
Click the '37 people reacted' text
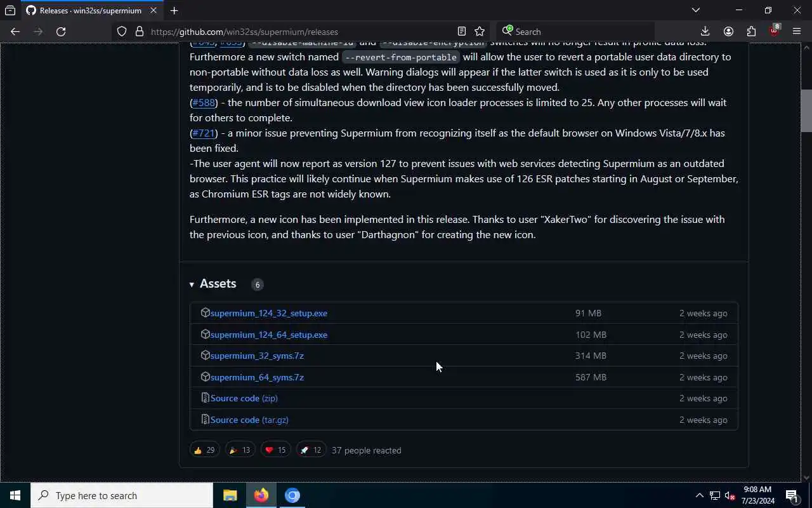pos(367,450)
